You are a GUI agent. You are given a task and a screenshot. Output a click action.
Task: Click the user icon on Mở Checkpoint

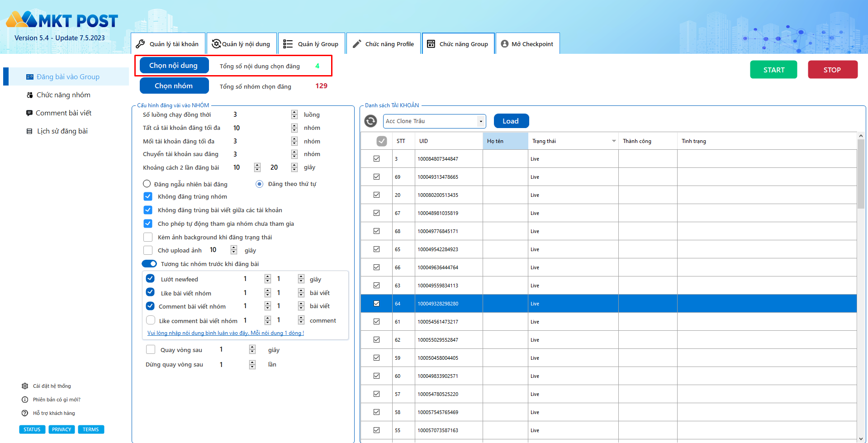505,44
